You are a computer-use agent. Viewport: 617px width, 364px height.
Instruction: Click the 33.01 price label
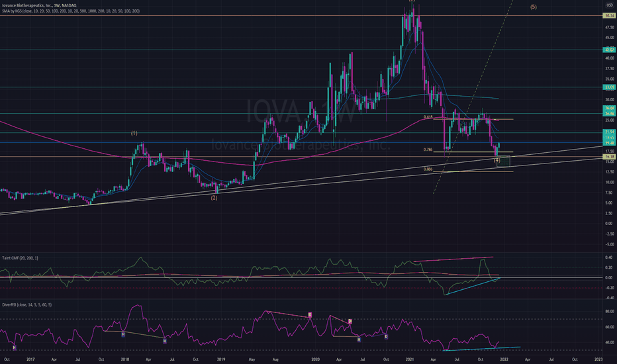click(610, 87)
